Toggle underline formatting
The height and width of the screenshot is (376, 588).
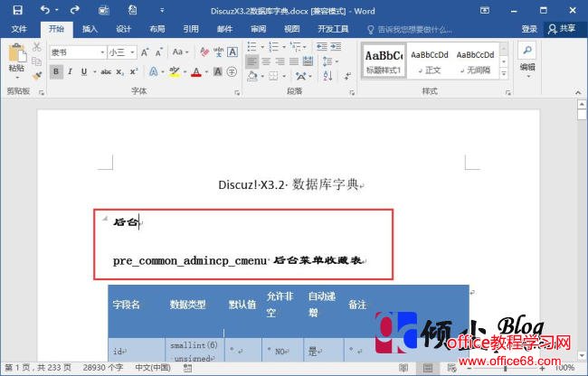(x=84, y=71)
